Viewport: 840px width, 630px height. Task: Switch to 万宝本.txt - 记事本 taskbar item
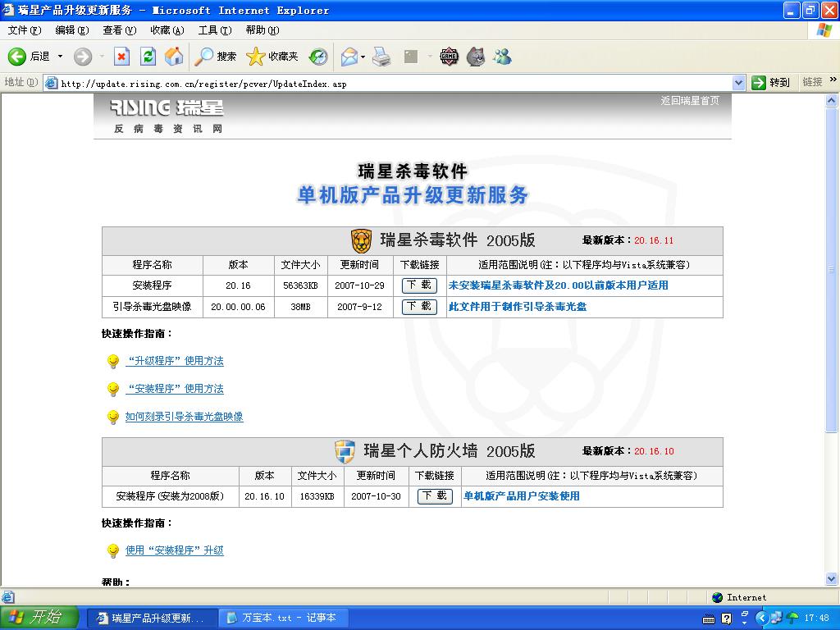point(282,619)
